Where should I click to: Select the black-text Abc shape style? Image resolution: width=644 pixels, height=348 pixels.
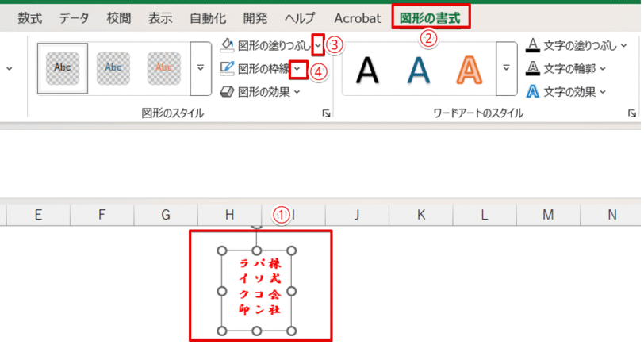(x=63, y=68)
